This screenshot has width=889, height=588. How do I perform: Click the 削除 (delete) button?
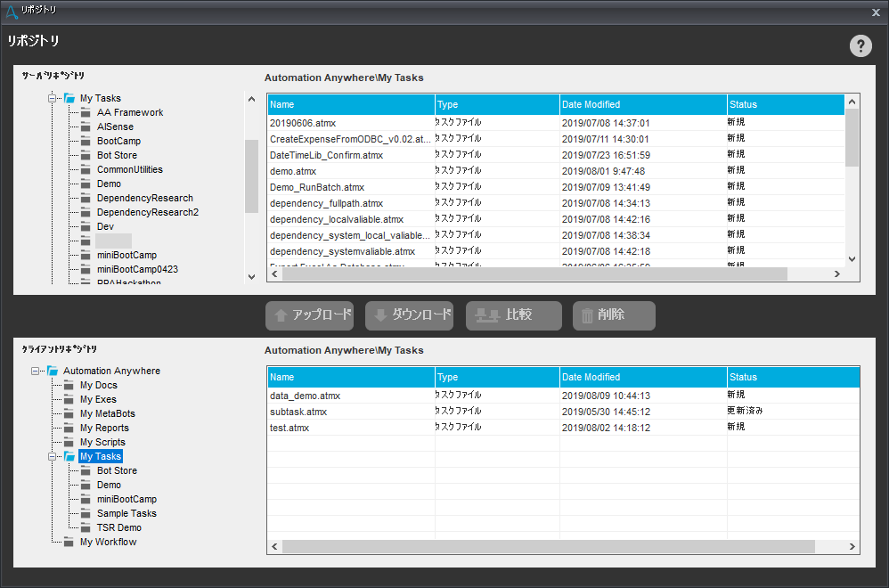point(614,316)
